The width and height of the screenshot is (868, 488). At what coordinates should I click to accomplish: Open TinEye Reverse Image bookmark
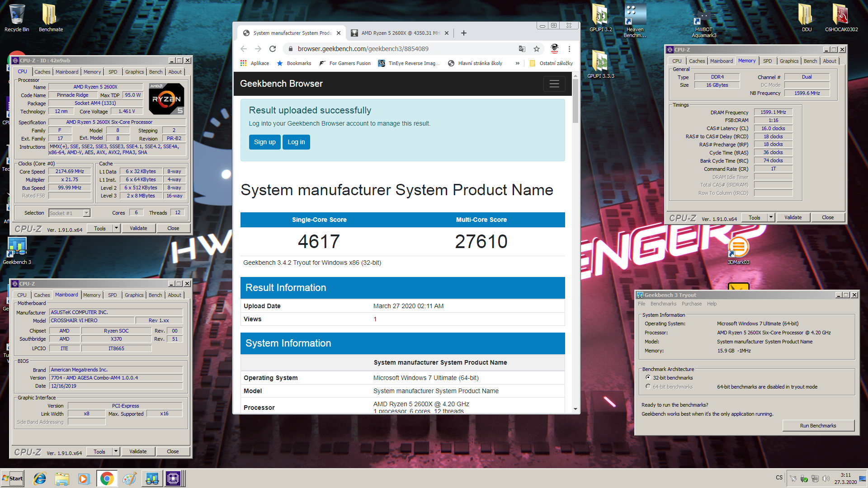point(409,63)
